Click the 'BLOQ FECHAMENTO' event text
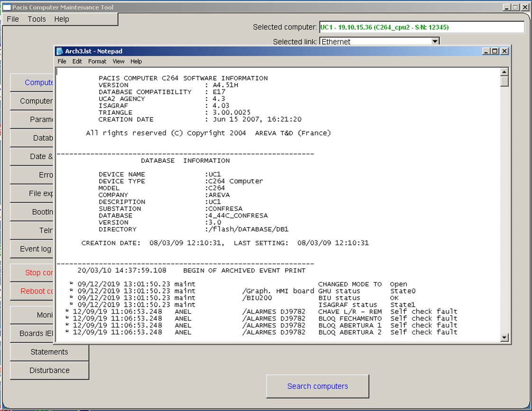Image resolution: width=532 pixels, height=411 pixels. pos(350,319)
